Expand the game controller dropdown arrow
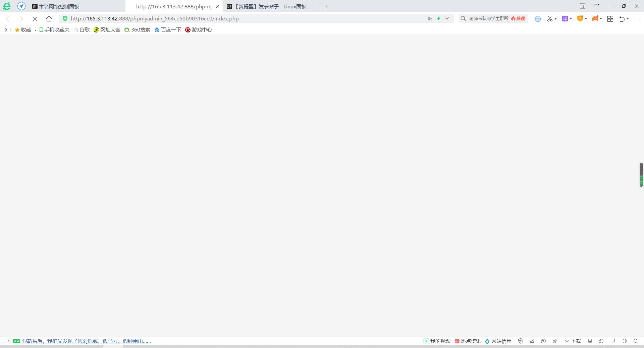 pos(601,19)
